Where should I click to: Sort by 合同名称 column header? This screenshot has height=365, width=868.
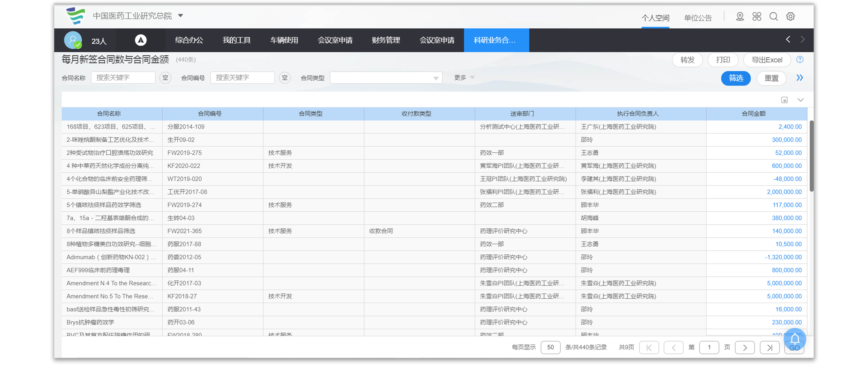coord(112,114)
